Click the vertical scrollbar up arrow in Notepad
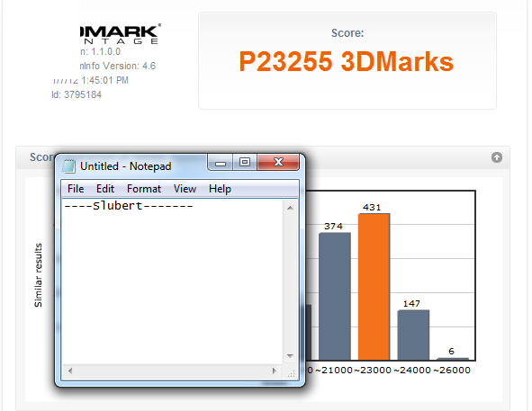The width and height of the screenshot is (532, 411). click(290, 208)
